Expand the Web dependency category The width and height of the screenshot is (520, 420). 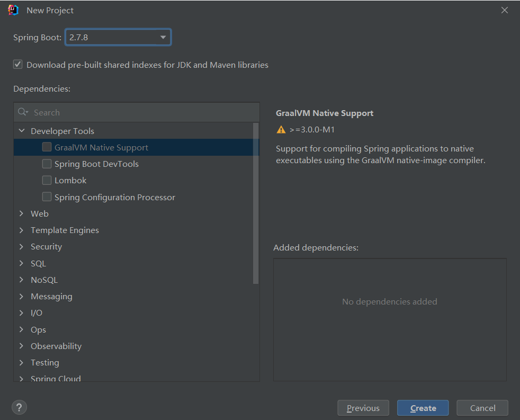coord(22,213)
